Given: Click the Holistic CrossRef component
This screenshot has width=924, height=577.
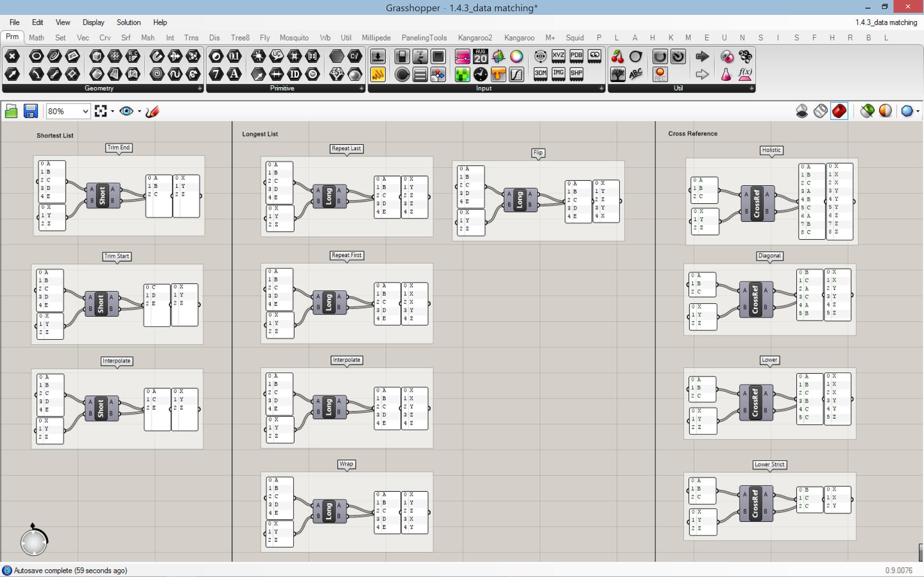Looking at the screenshot, I should click(x=757, y=203).
